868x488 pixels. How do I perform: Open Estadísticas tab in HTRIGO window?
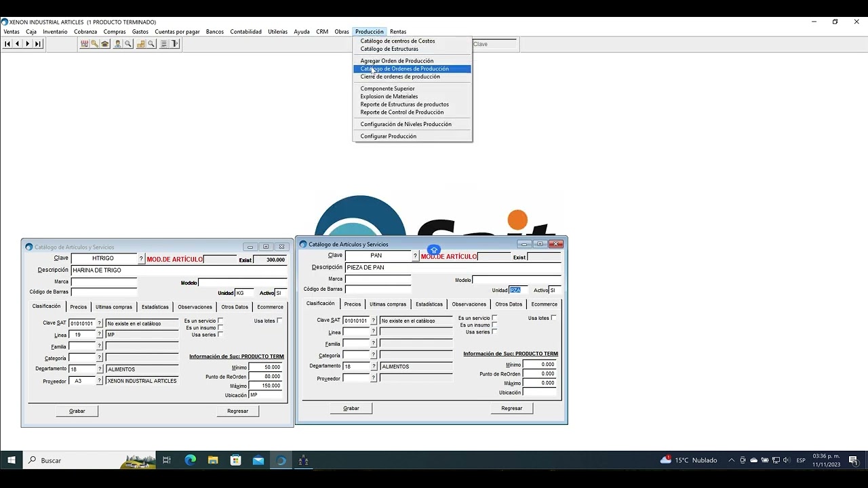coord(155,307)
